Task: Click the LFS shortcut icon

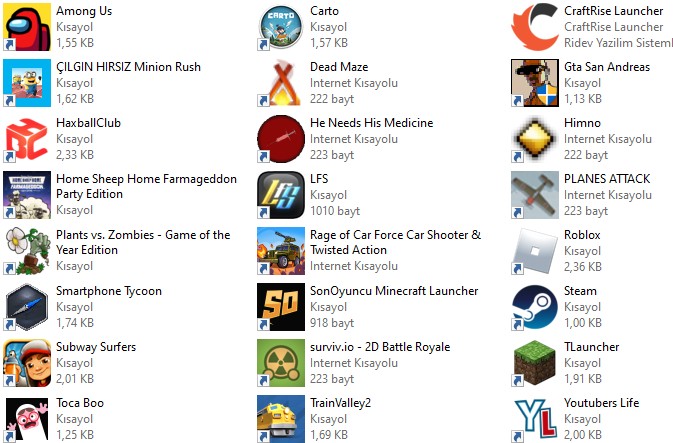Action: [x=281, y=195]
